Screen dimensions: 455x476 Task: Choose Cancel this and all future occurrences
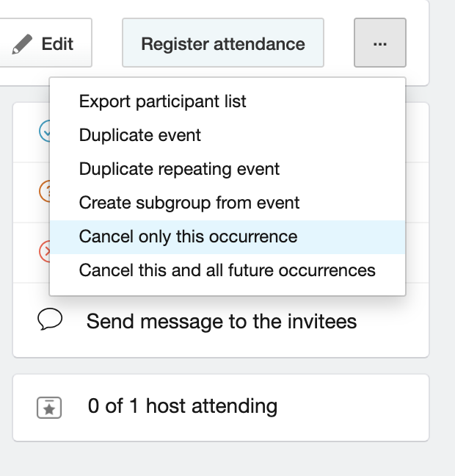tap(227, 270)
